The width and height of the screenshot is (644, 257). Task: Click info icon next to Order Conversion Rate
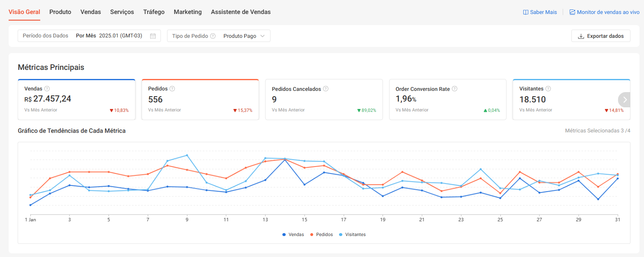[455, 89]
